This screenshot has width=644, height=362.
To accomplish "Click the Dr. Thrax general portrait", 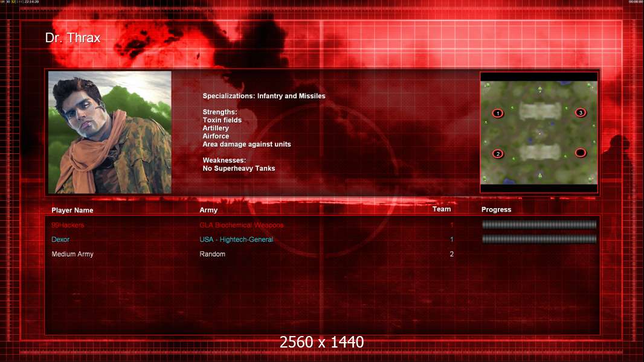I will (110, 132).
